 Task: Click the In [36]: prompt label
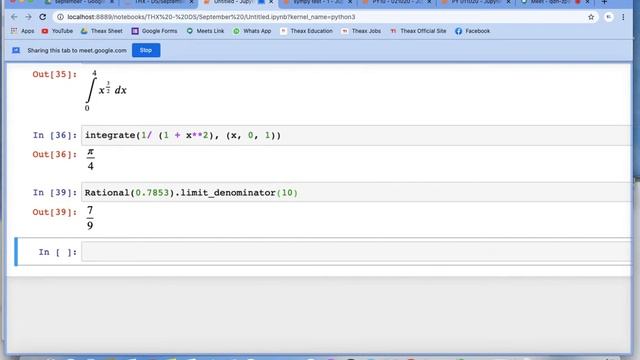point(55,135)
